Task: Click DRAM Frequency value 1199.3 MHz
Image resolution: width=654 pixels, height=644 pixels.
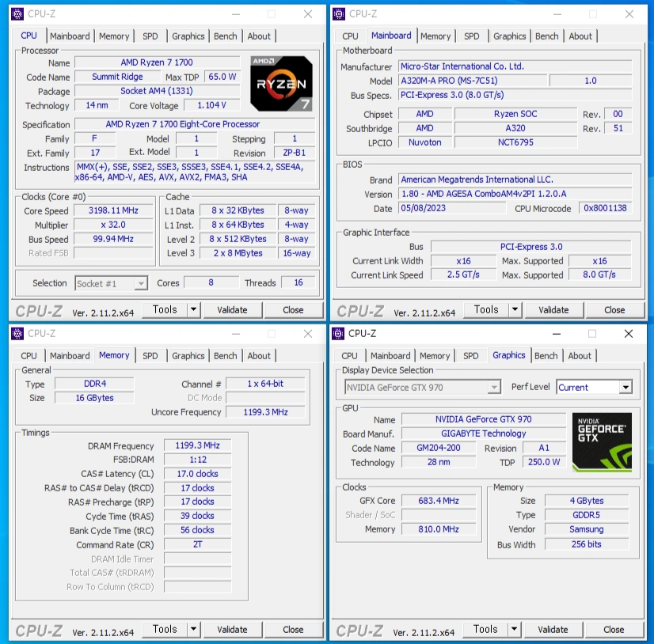Action: coord(198,445)
